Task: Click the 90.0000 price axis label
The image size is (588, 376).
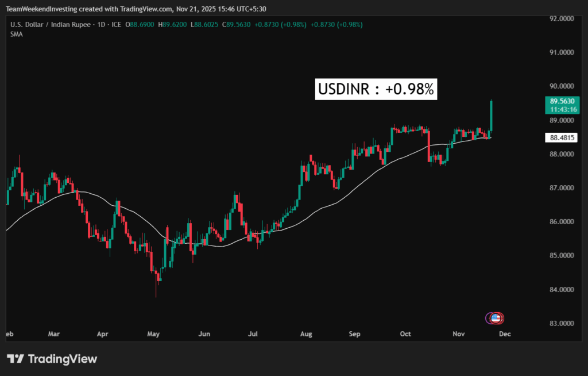Action: coord(562,86)
